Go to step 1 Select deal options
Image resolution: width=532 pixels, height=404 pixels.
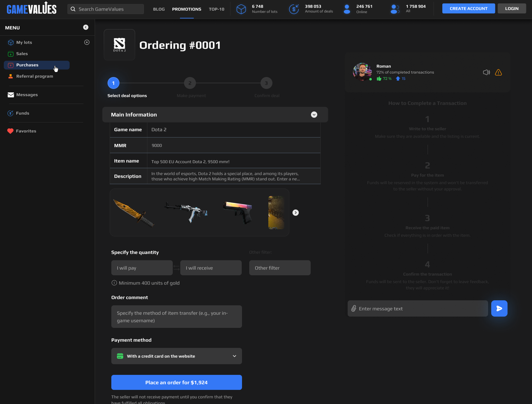pyautogui.click(x=113, y=83)
